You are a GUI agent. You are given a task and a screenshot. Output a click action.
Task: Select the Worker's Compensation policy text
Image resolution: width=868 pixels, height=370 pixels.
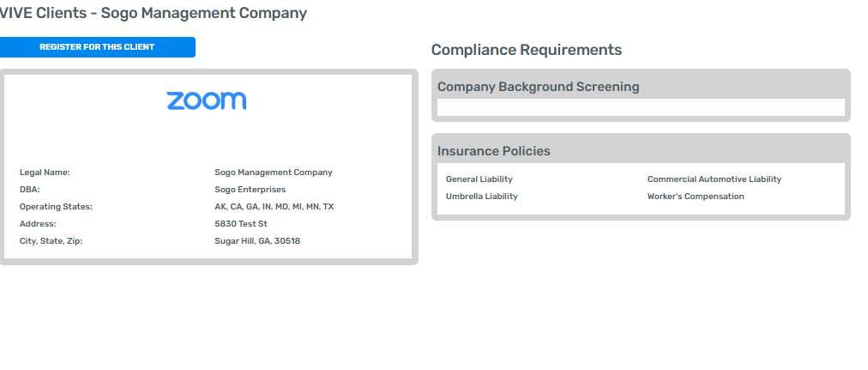[x=696, y=197]
